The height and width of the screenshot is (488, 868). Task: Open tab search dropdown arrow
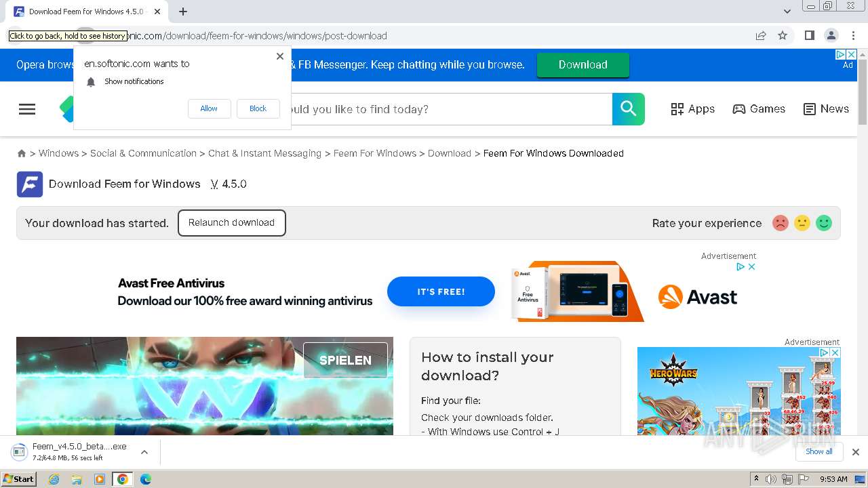coord(787,12)
